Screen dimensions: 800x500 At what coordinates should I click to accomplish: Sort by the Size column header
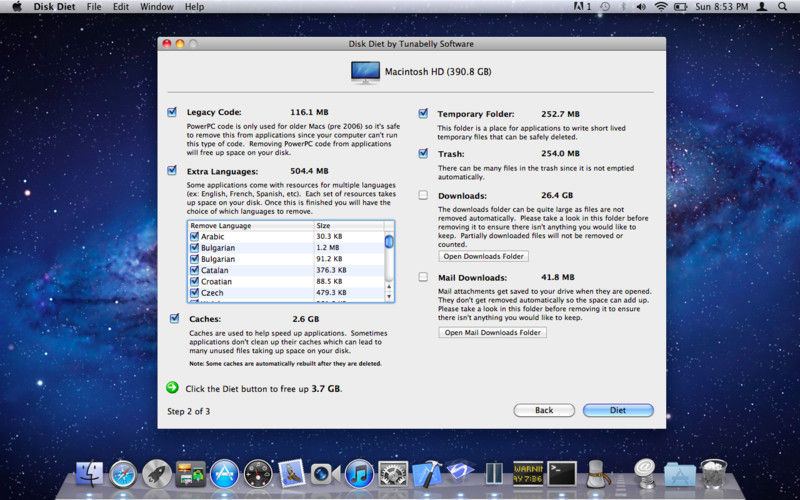[348, 226]
